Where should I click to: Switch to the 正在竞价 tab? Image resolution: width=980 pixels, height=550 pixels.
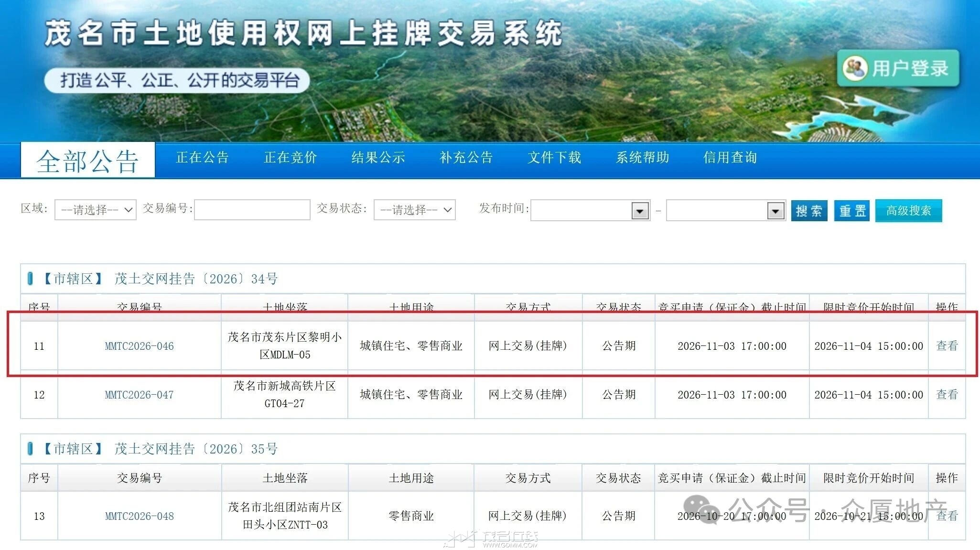click(x=291, y=157)
